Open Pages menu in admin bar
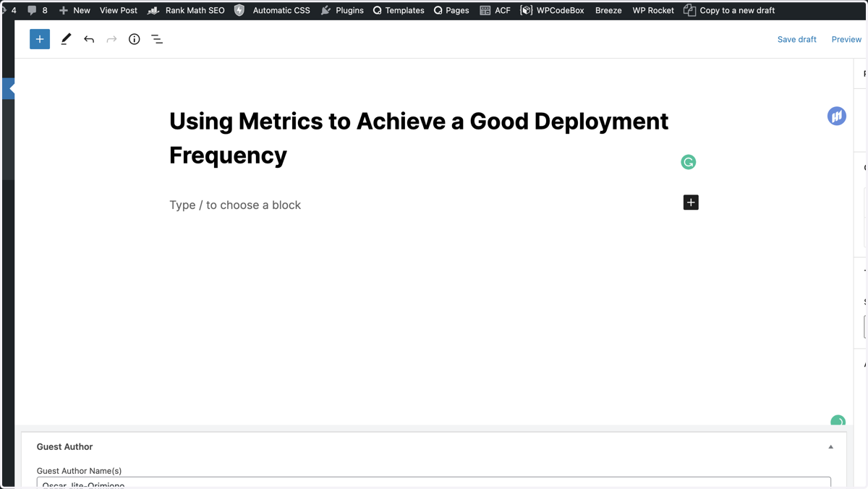 [451, 10]
